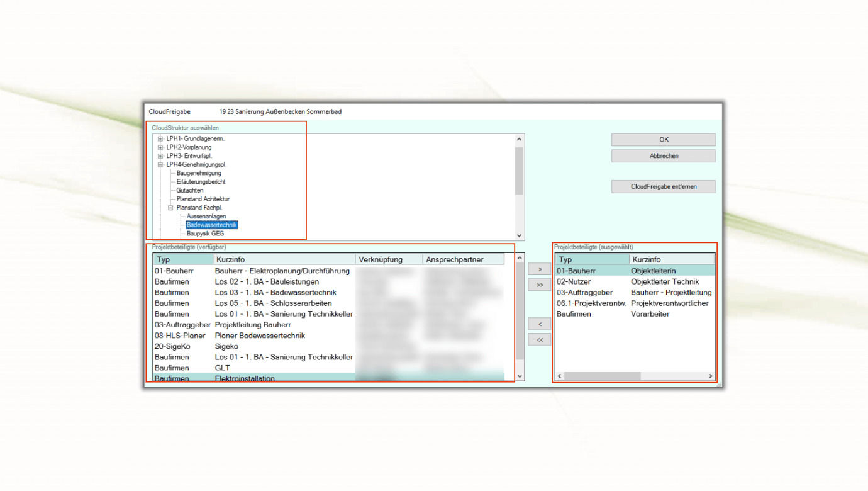Collapse the LPH4-Genehmigungspl. tree node
868x491 pixels.
coord(160,164)
